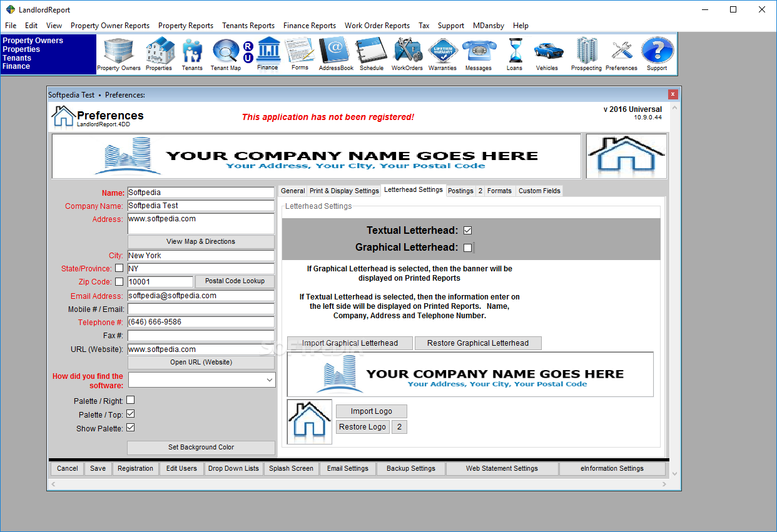The width and height of the screenshot is (777, 532).
Task: Select the tab labeled 2
Action: 480,191
